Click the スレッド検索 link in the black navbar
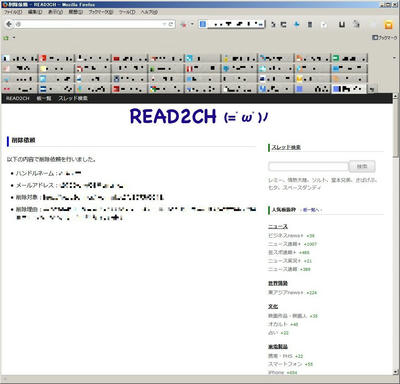Screen dimensions: 400x384 click(x=73, y=98)
